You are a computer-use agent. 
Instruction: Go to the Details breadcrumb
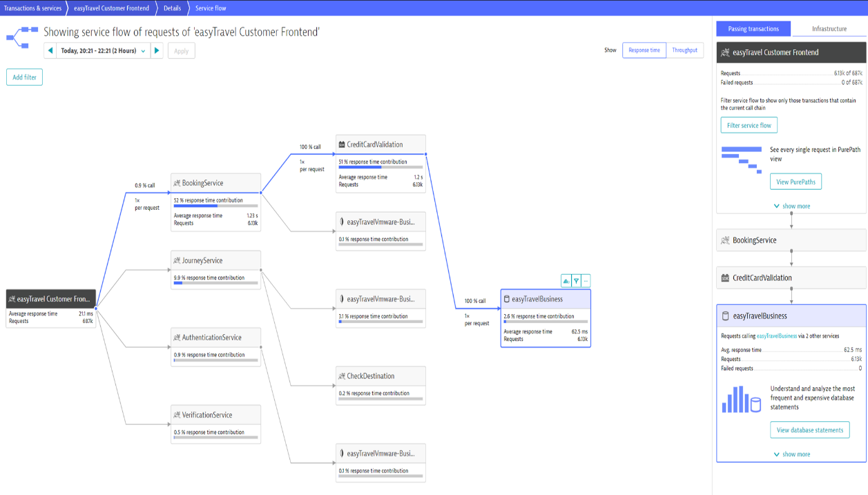click(172, 8)
